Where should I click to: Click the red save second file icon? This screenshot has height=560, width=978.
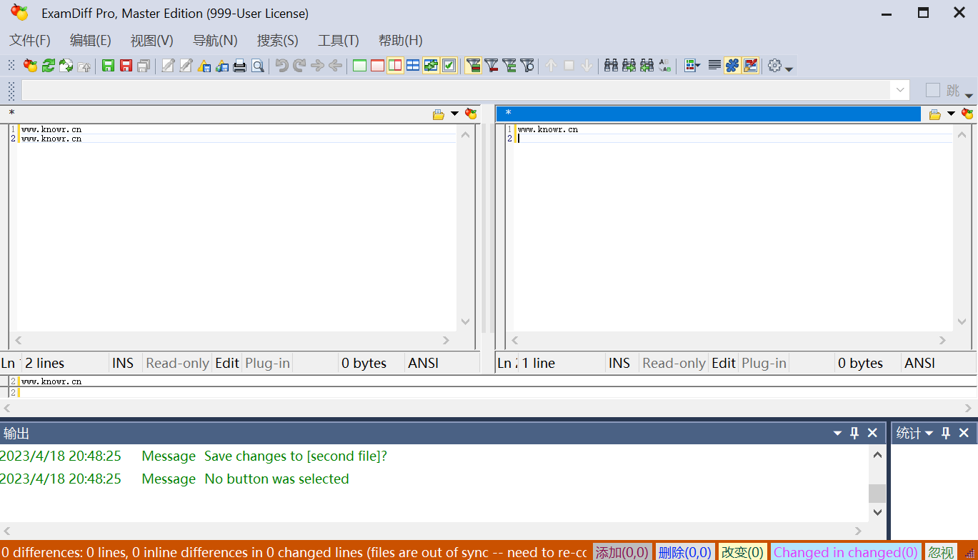(126, 66)
